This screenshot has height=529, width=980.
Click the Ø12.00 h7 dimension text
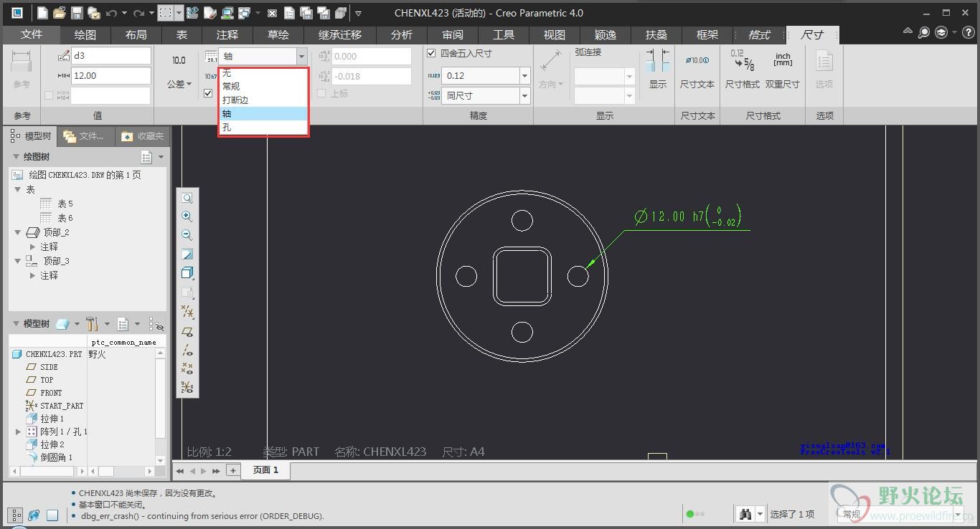688,216
